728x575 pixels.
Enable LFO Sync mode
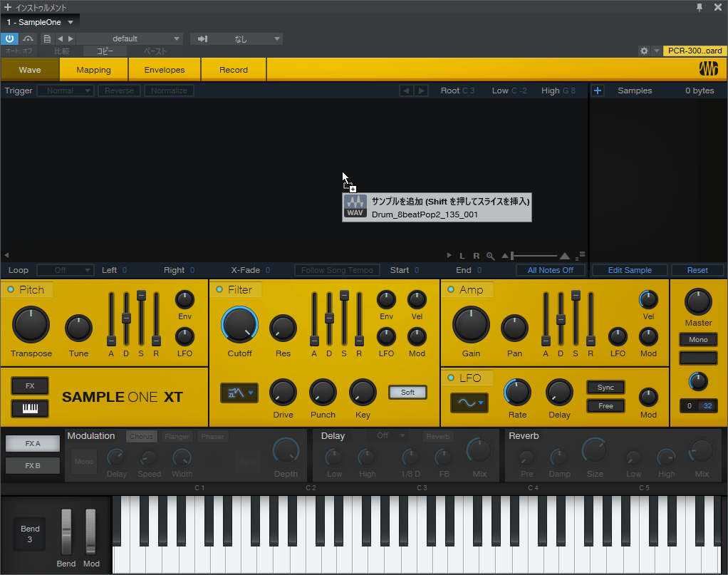pyautogui.click(x=605, y=388)
